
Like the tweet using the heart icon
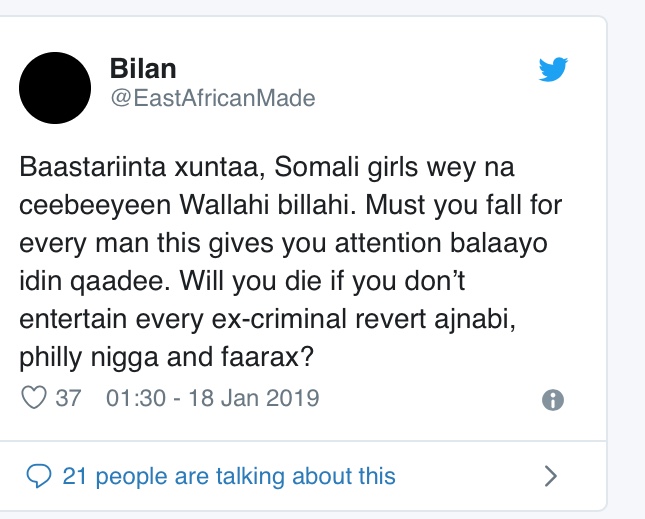pos(34,398)
